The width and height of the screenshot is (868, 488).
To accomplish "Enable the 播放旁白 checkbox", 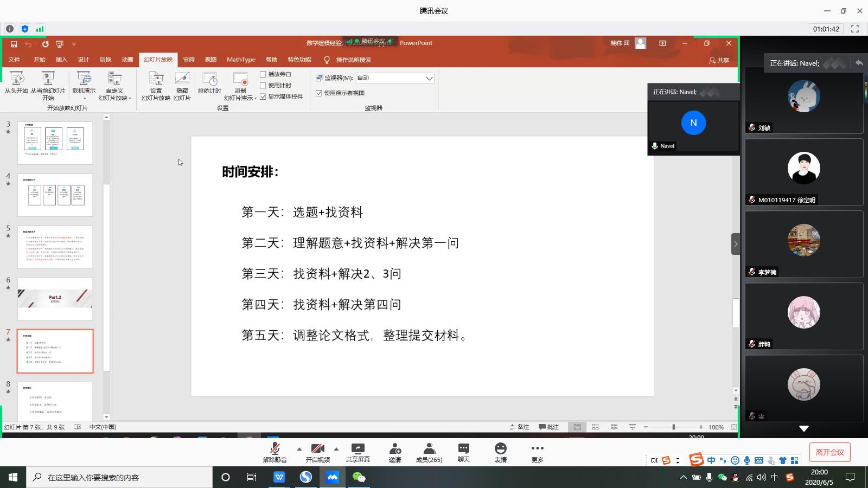I will tap(263, 74).
